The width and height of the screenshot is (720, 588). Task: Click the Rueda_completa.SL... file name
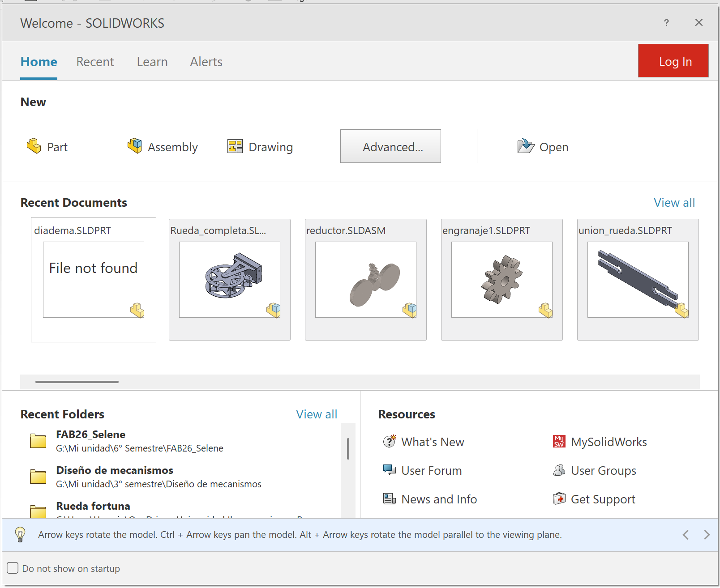point(218,231)
